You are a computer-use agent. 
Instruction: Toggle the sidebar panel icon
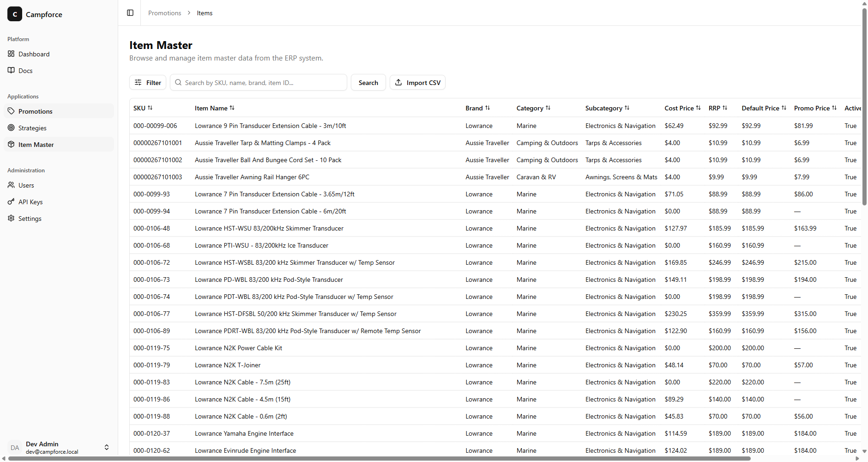(130, 13)
